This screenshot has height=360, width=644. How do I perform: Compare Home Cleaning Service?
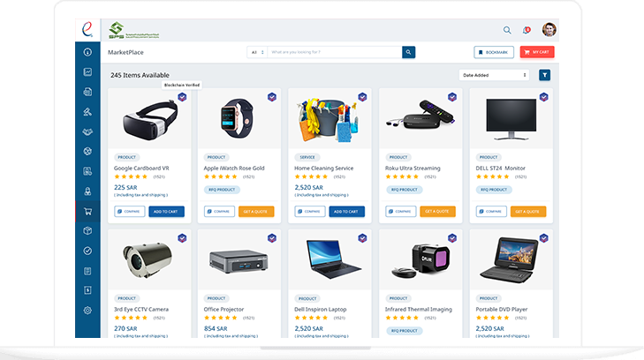point(310,212)
